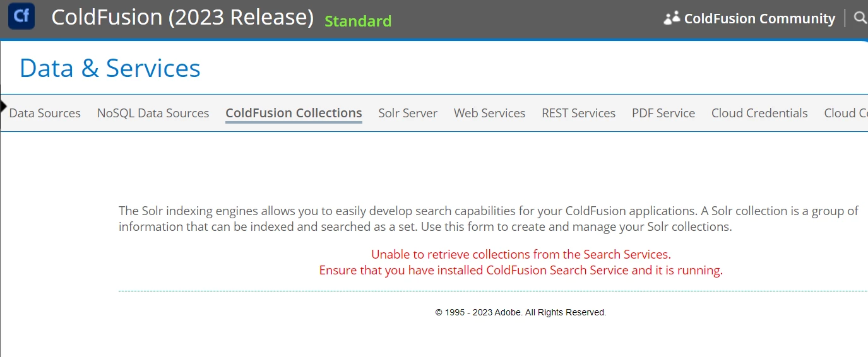Open the NoSQL Data Sources tab
The image size is (868, 357).
[153, 113]
